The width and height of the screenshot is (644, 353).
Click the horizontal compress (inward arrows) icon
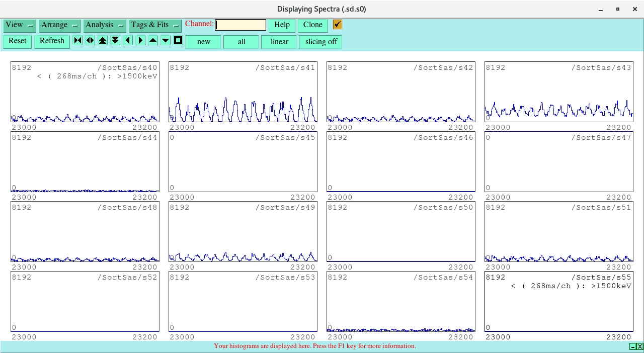[77, 41]
